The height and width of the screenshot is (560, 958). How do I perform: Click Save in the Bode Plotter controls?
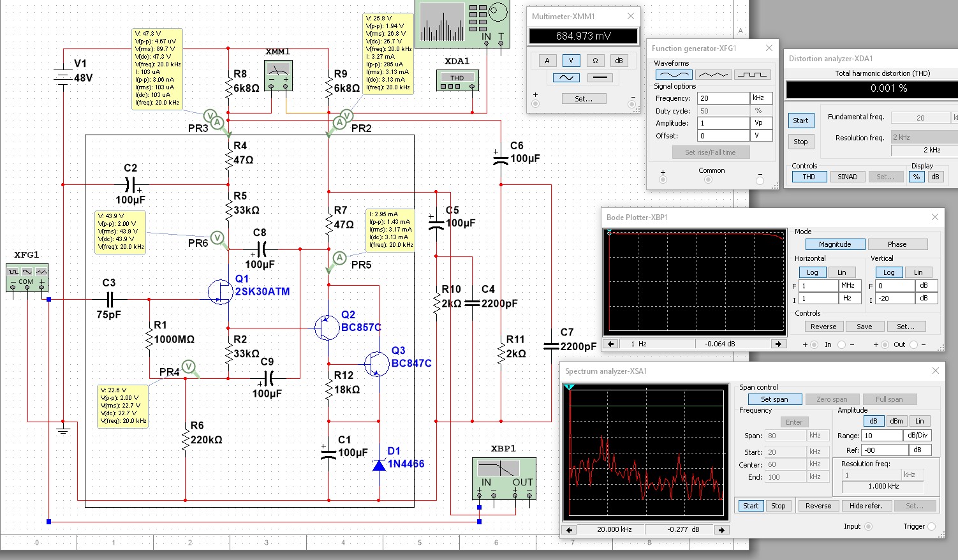point(864,327)
